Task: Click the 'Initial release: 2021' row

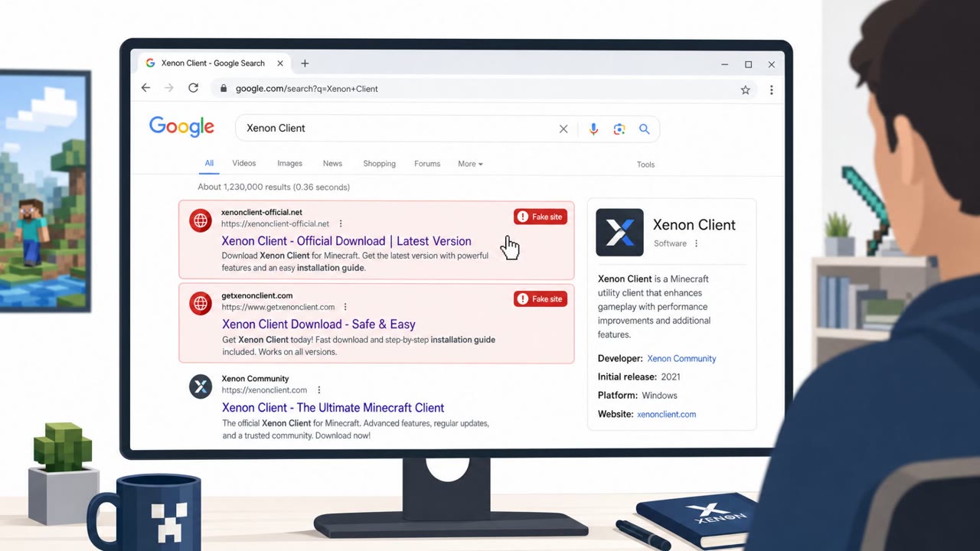Action: click(639, 377)
